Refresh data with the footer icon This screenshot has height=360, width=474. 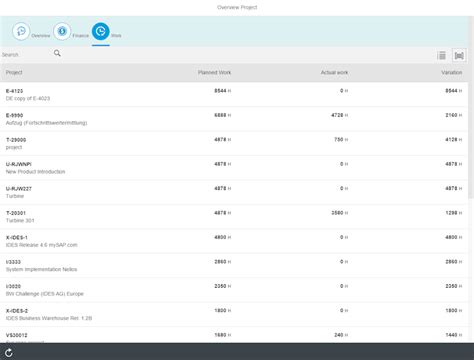[9, 353]
